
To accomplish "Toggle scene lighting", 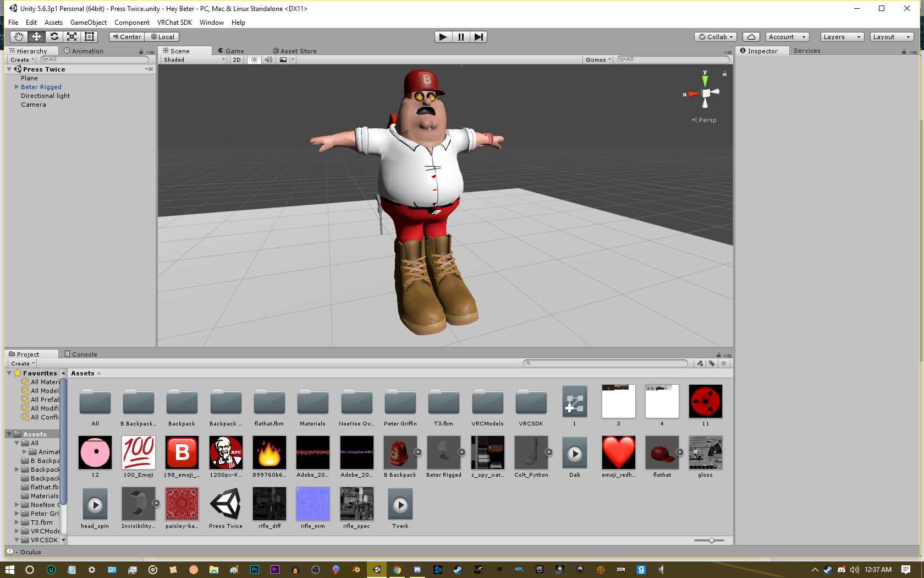I will (254, 59).
